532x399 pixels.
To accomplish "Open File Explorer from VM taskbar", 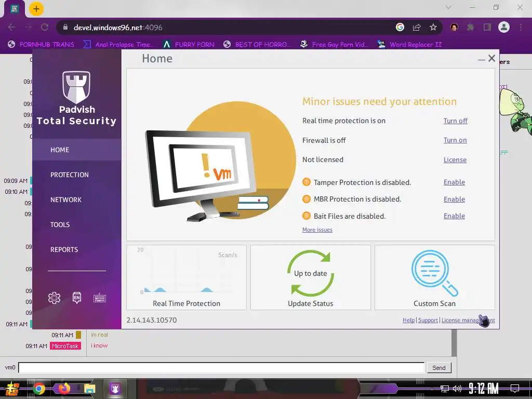I will [x=89, y=389].
